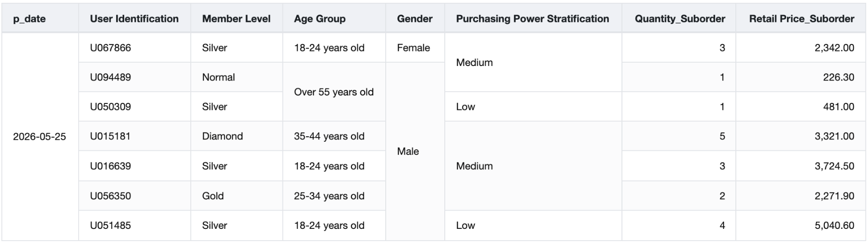
Task: Select the Quantity_Suborder column header
Action: [679, 19]
